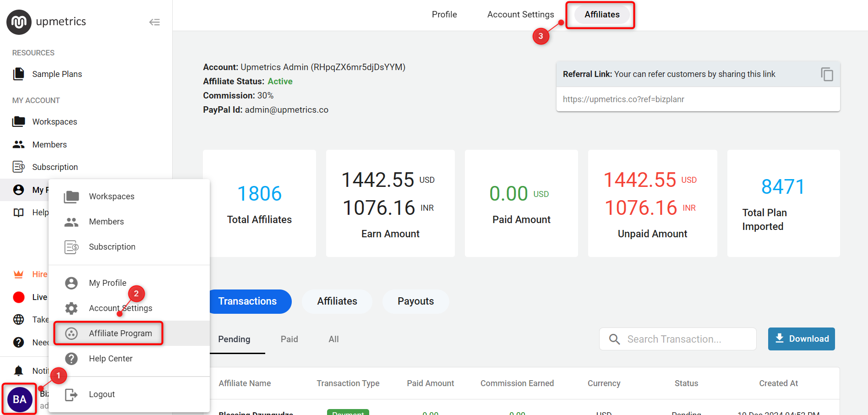
Task: Click the notification bell icon
Action: pyautogui.click(x=19, y=371)
